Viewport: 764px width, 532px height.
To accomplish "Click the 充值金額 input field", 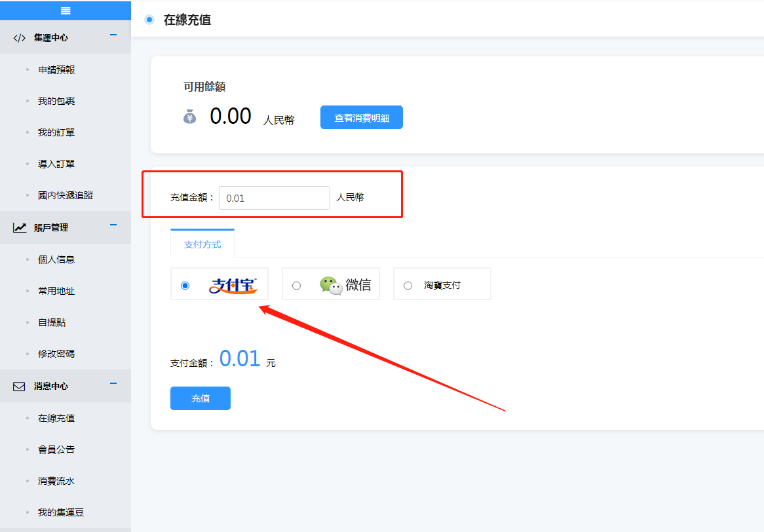I will (274, 198).
